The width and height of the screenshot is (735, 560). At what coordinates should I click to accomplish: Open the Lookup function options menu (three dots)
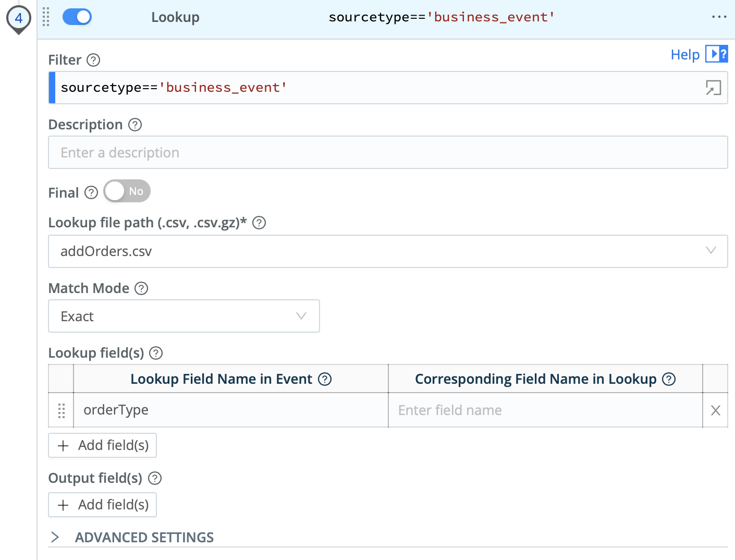click(x=719, y=17)
